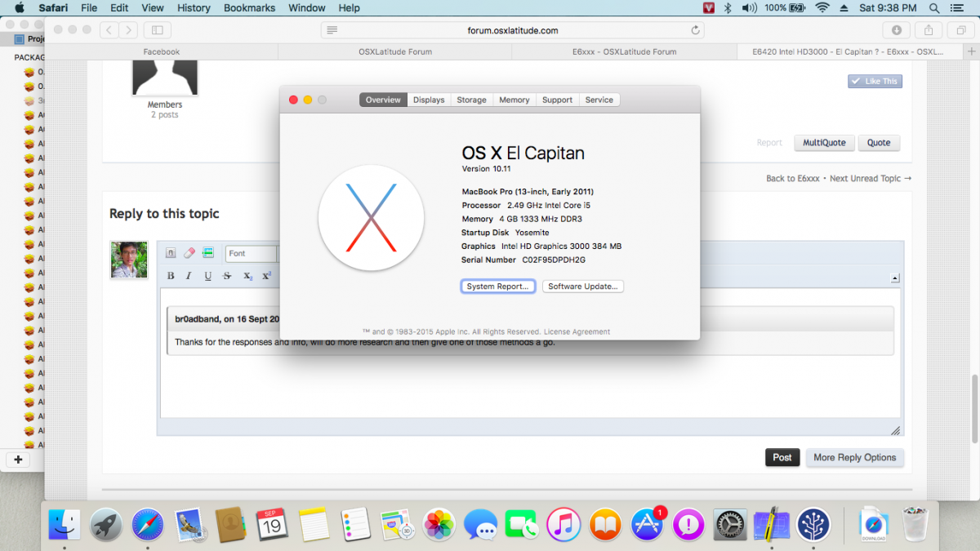This screenshot has width=980, height=551.
Task: Open the Apple menu
Action: tap(20, 8)
